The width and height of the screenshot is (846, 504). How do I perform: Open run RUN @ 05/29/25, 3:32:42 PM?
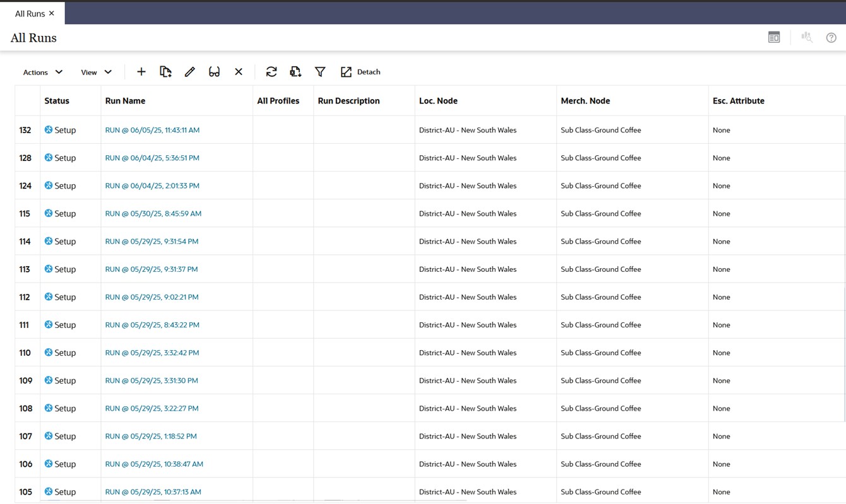152,352
